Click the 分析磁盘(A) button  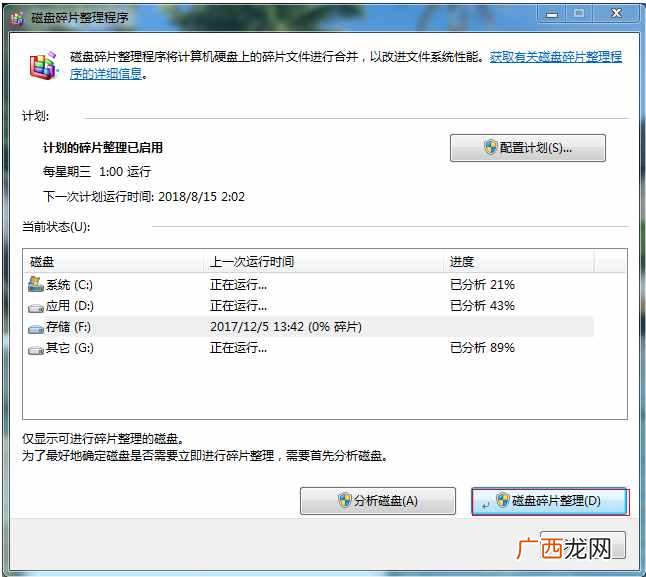click(x=378, y=501)
